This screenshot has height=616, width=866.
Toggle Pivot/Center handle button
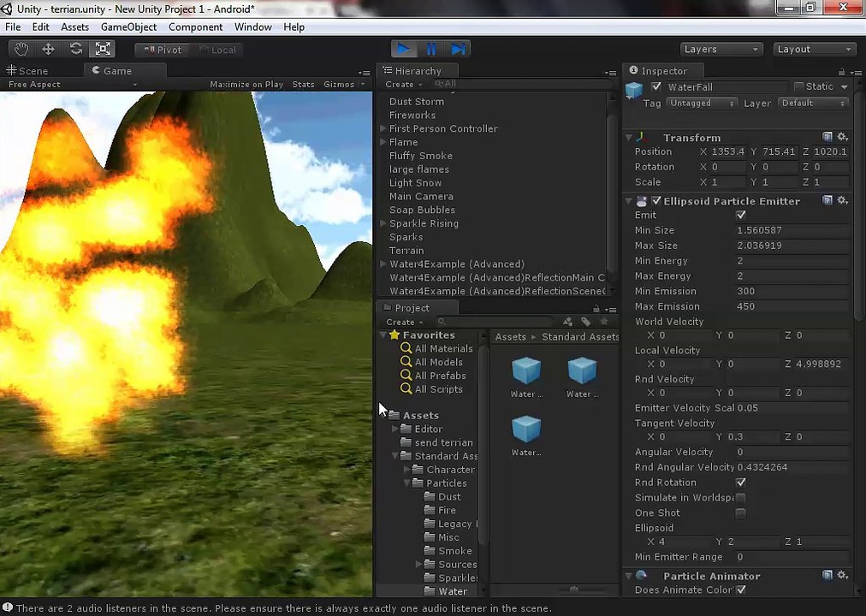[163, 50]
